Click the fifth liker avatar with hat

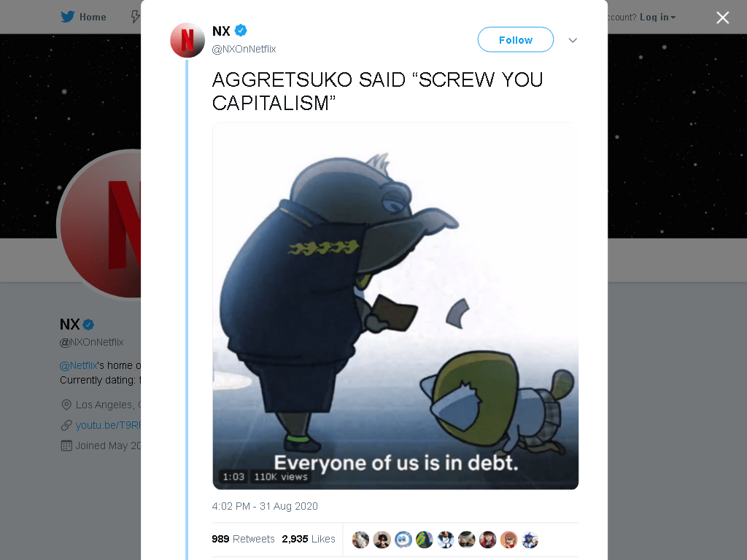[x=446, y=540]
